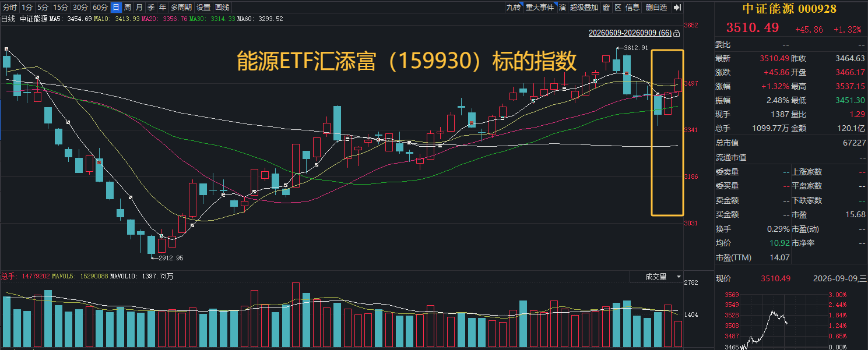Click the MA20: 3356.76 label
The image size is (868, 350).
pyautogui.click(x=164, y=19)
